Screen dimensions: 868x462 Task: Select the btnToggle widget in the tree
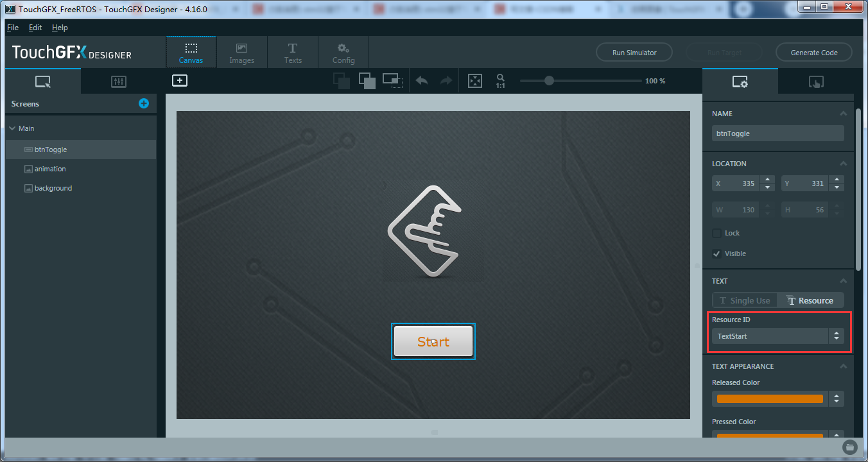click(x=81, y=150)
